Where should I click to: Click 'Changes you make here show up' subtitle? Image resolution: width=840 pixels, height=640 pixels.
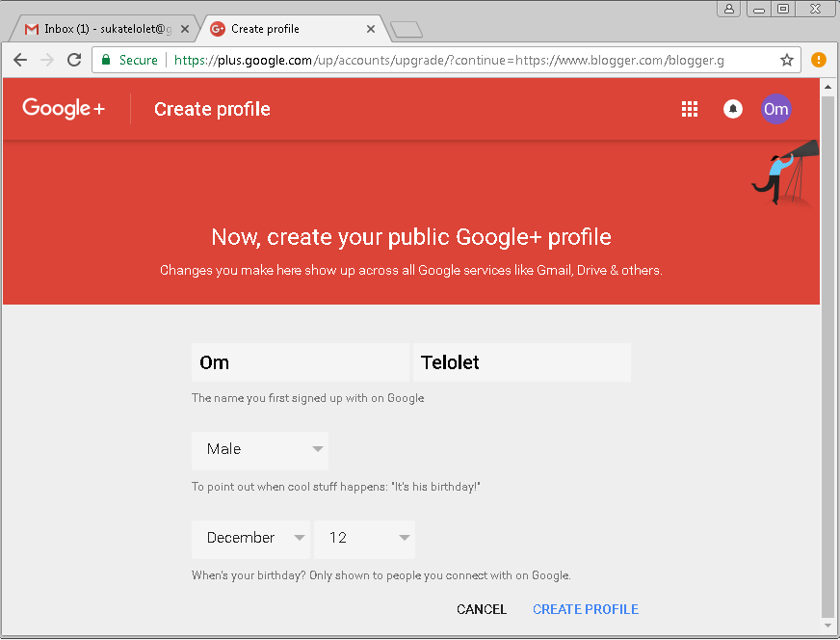click(x=411, y=270)
